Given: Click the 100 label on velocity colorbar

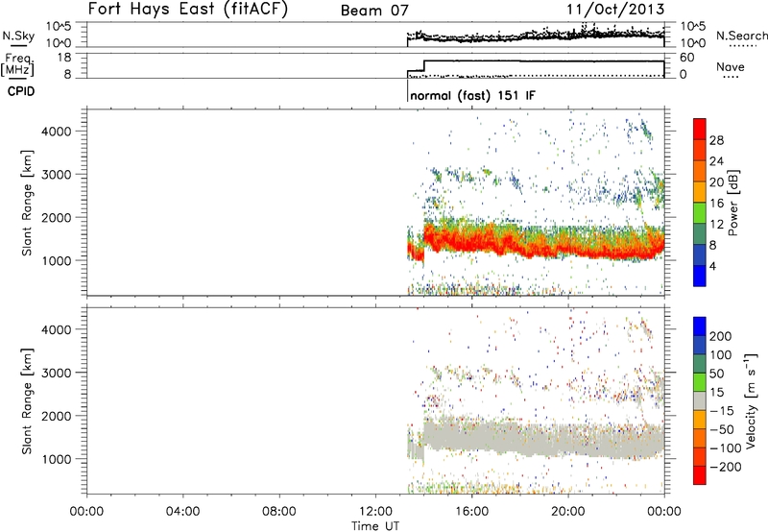Looking at the screenshot, I should 721,355.
